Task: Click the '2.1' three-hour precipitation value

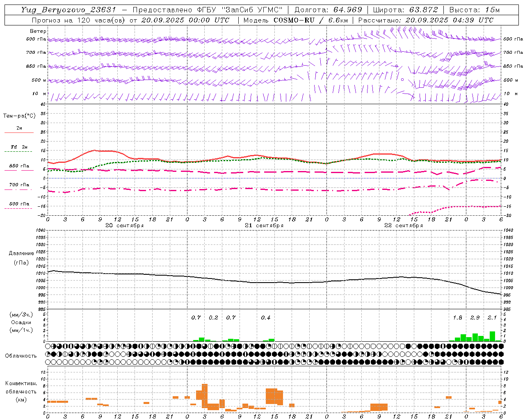Action: pos(492,318)
